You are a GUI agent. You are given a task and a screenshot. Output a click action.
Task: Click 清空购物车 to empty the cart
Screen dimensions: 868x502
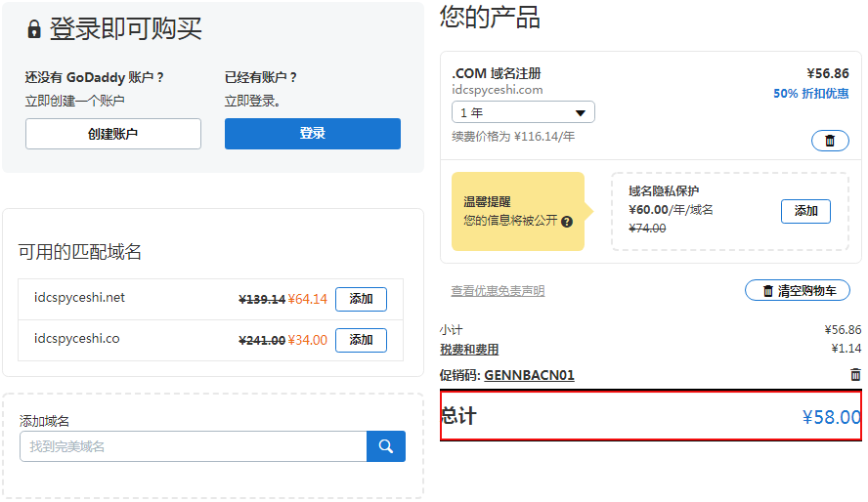(798, 290)
